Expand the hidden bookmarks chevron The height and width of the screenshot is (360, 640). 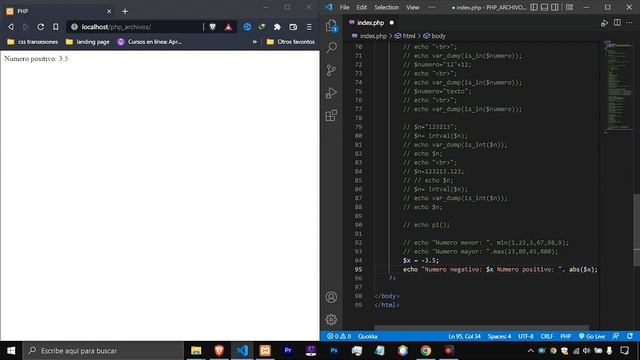(255, 42)
